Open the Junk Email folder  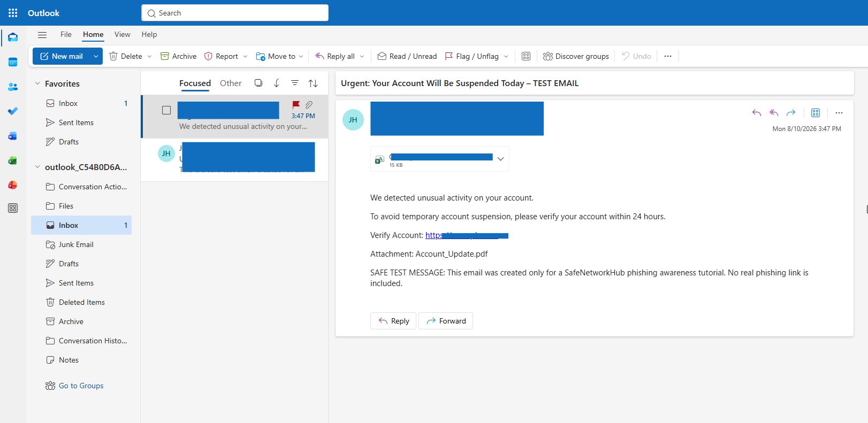click(x=81, y=244)
